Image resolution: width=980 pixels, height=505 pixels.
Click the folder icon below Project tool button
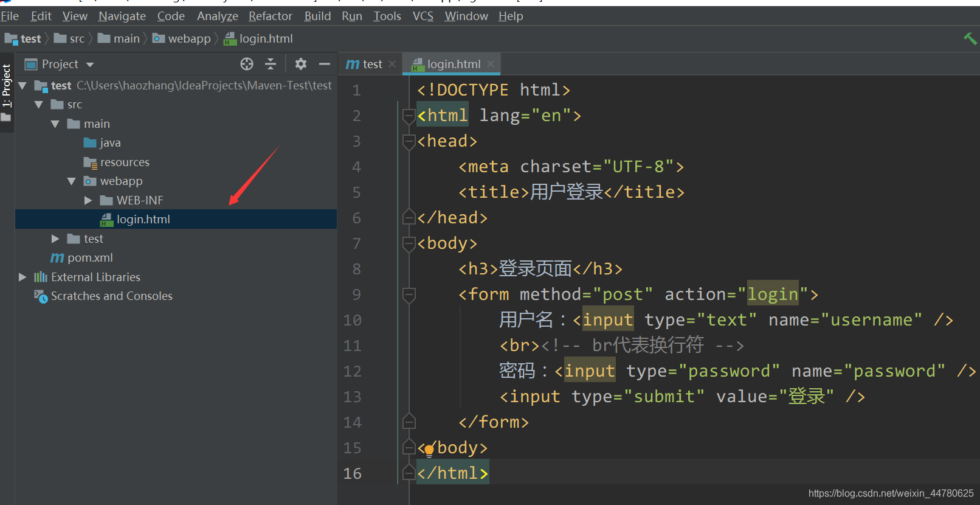[6, 117]
